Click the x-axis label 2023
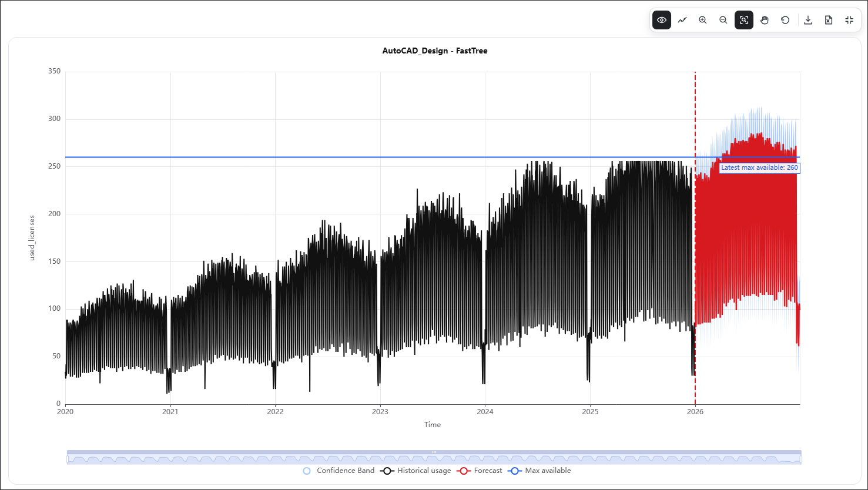The height and width of the screenshot is (490, 868). 380,412
